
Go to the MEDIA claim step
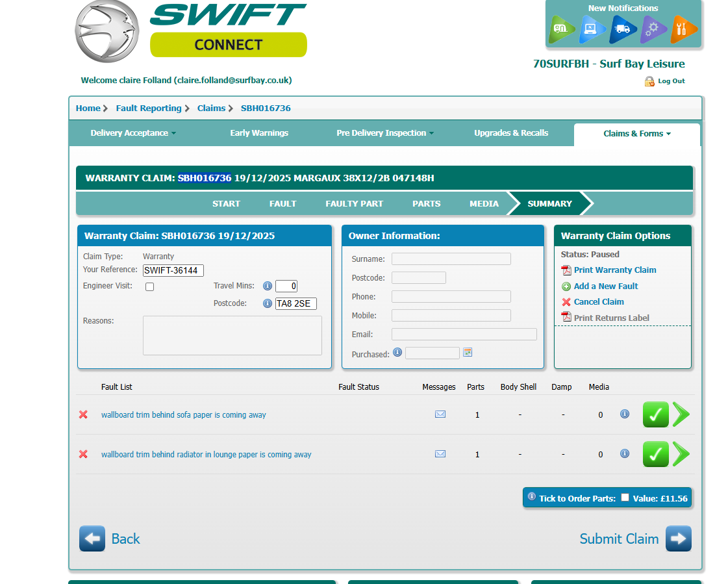click(x=484, y=203)
